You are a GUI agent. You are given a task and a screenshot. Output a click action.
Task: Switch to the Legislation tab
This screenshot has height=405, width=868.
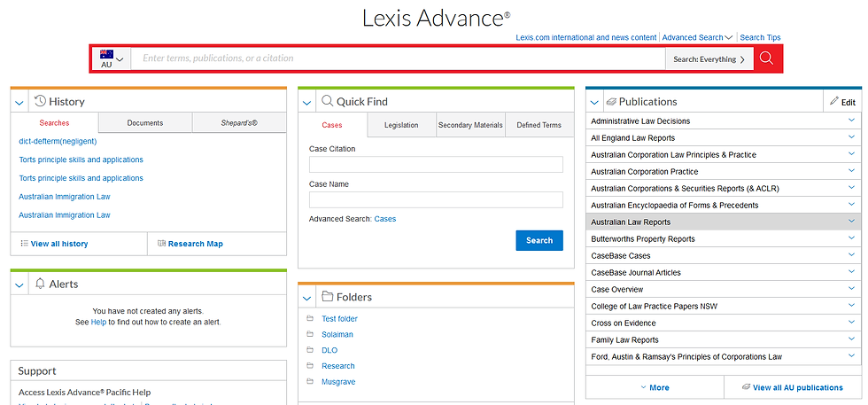(x=401, y=125)
